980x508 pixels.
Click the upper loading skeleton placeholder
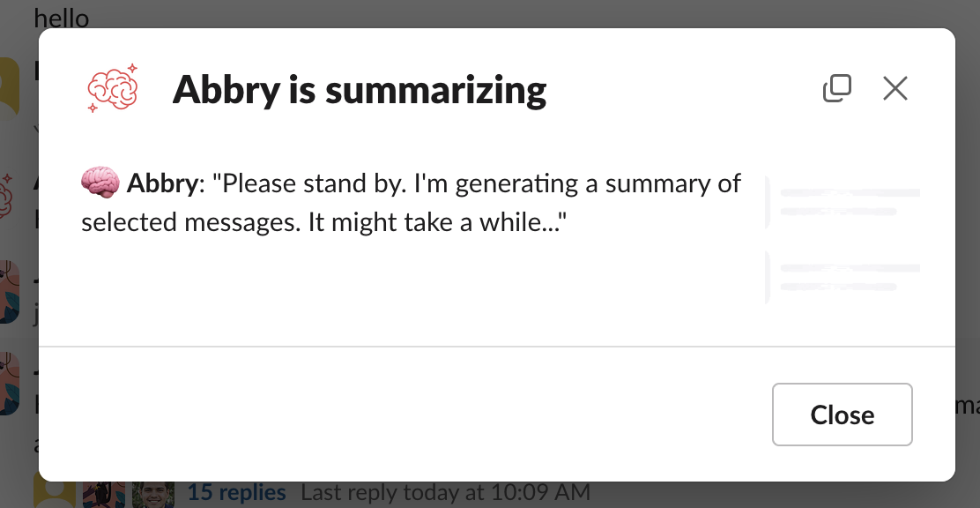tap(843, 202)
